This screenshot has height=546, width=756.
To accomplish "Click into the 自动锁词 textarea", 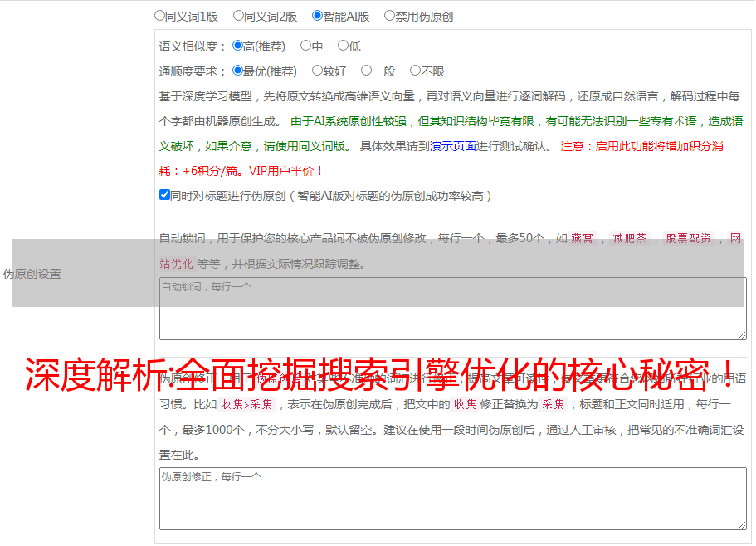I will click(453, 309).
